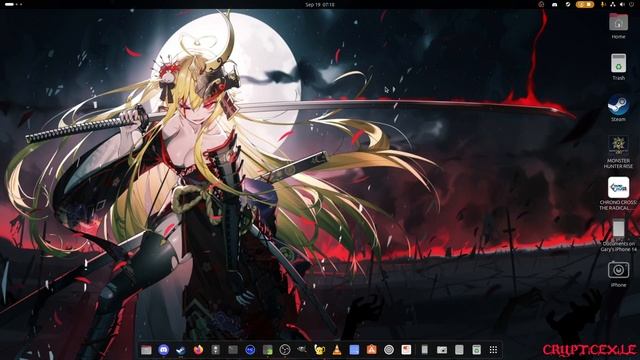The width and height of the screenshot is (640, 360).
Task: Open the clock and calendar menu
Action: point(320,4)
